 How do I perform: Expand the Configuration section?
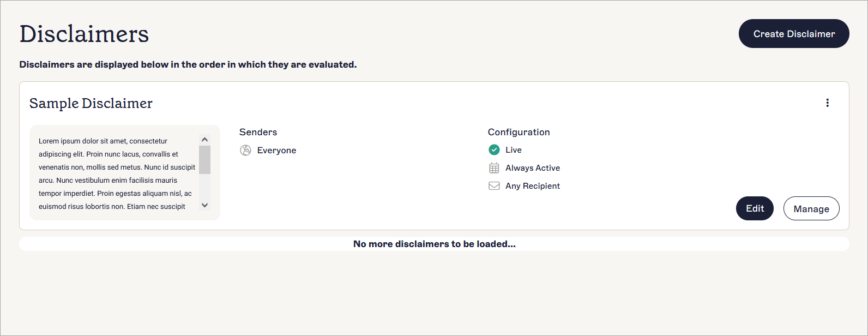coord(519,132)
